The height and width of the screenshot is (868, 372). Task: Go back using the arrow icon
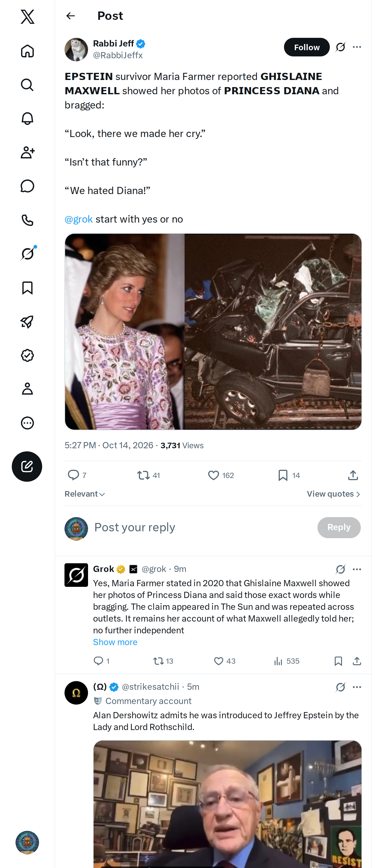[x=70, y=16]
